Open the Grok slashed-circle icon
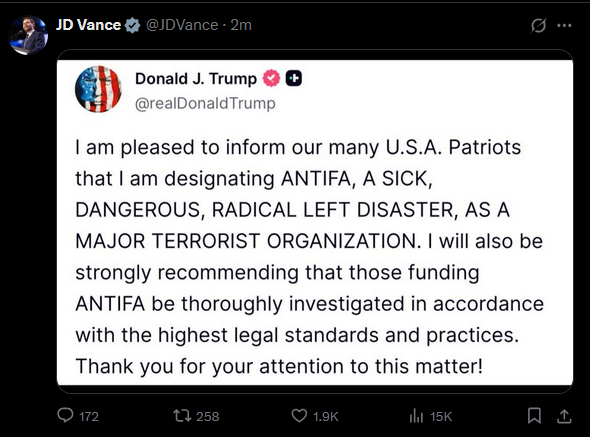 [x=538, y=26]
